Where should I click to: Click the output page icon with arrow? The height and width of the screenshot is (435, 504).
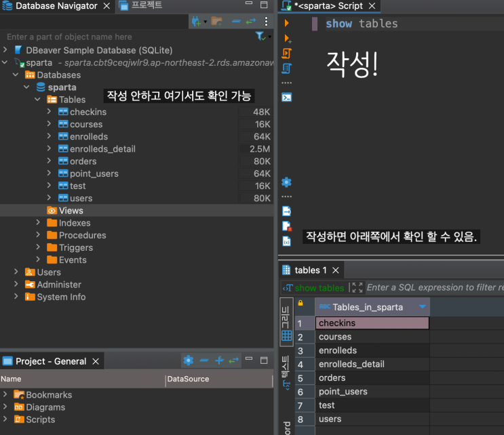(286, 211)
